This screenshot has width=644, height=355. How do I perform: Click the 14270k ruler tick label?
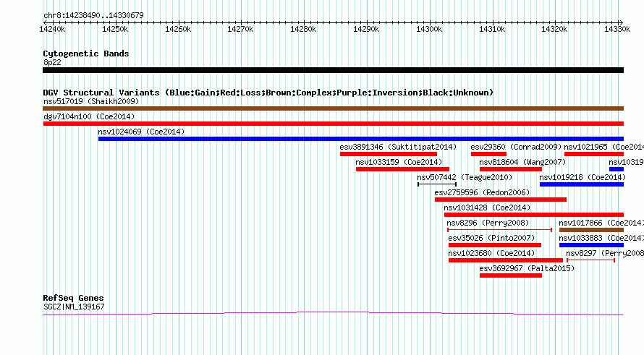240,29
